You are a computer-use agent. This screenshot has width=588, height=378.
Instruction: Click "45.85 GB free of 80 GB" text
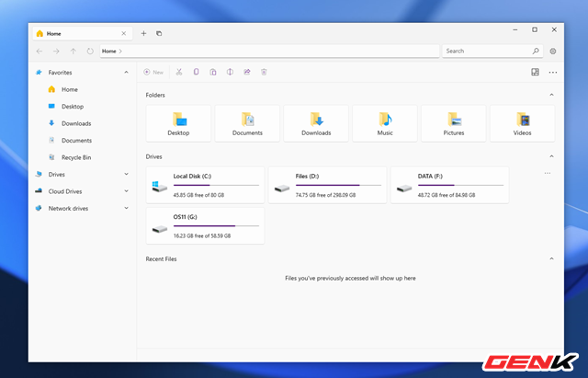pyautogui.click(x=198, y=195)
